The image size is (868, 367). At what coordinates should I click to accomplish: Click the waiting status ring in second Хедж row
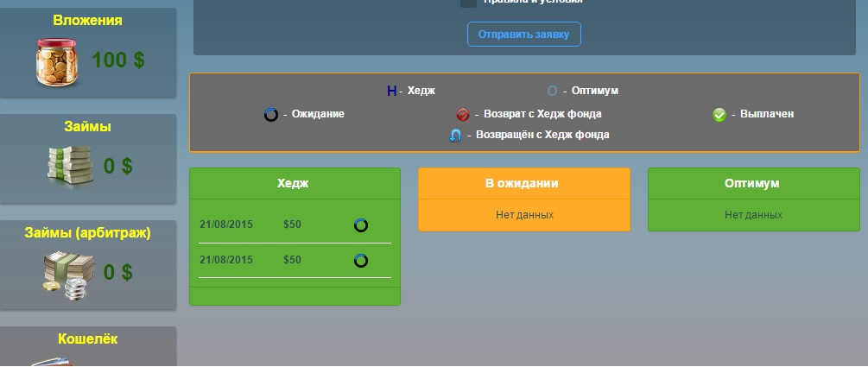(361, 260)
